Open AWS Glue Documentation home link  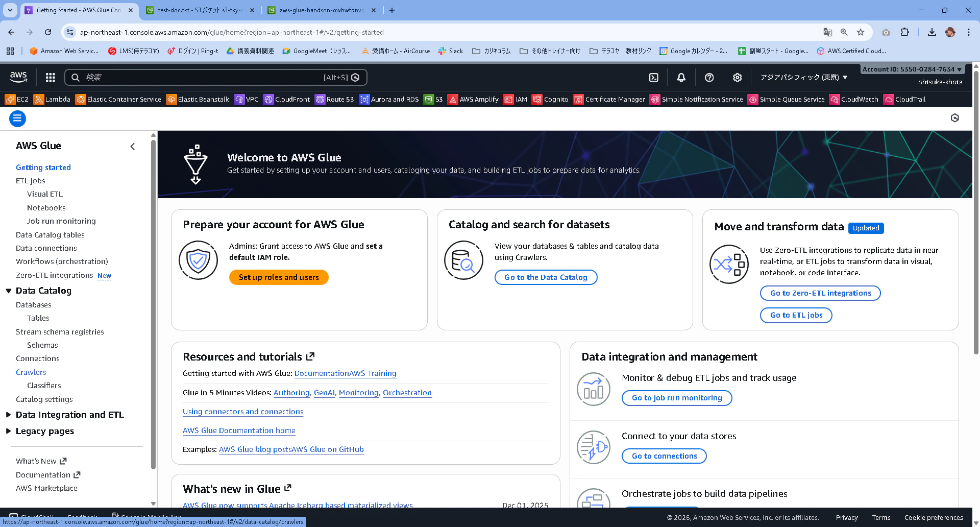[x=239, y=430]
